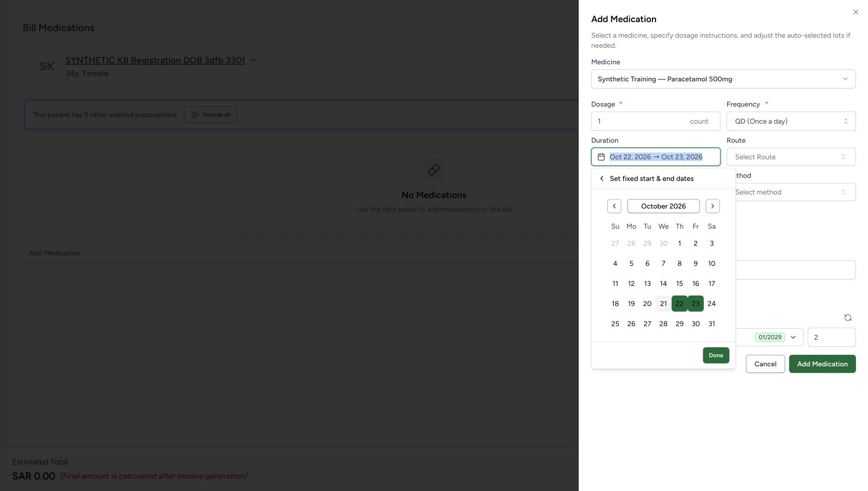Click the Include all list icon
This screenshot has height=491, width=868.
tap(195, 115)
